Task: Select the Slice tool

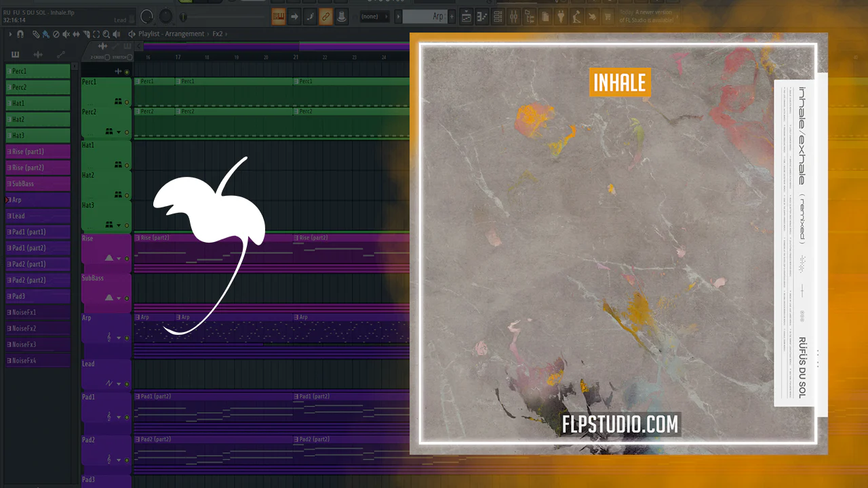Action: pyautogui.click(x=88, y=34)
